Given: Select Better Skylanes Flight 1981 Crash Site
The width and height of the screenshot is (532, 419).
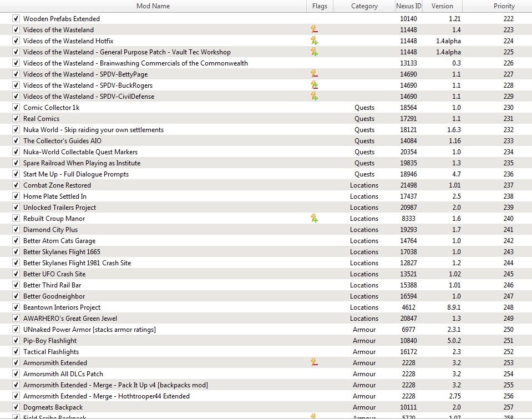Looking at the screenshot, I should (x=77, y=263).
